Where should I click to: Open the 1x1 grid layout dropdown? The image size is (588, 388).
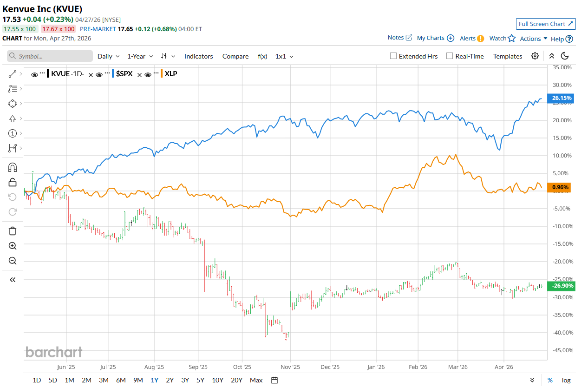(x=284, y=56)
